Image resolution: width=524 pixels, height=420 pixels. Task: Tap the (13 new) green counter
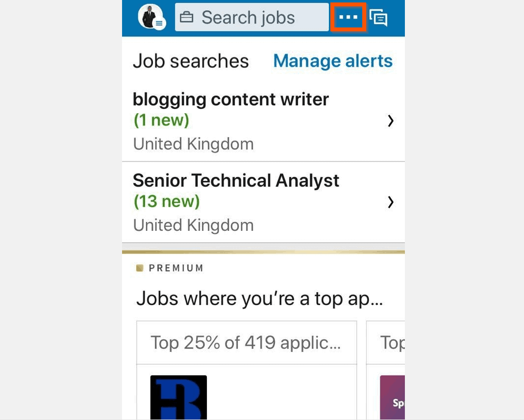pyautogui.click(x=167, y=201)
